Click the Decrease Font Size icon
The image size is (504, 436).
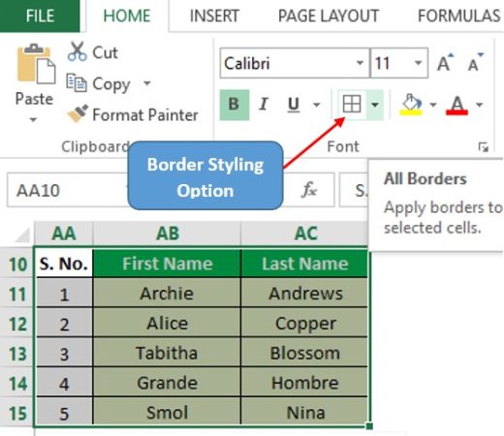(476, 63)
